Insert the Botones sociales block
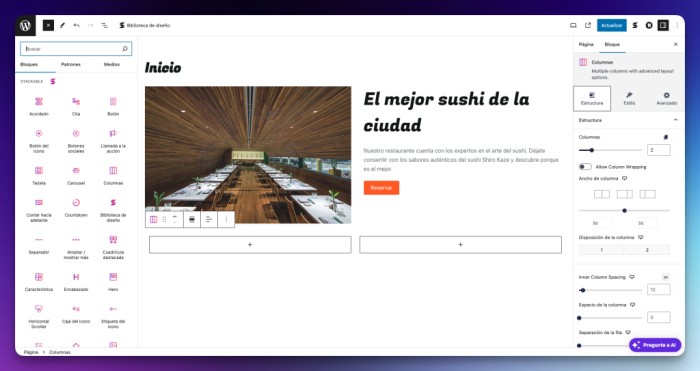700x371 pixels. pos(76,141)
